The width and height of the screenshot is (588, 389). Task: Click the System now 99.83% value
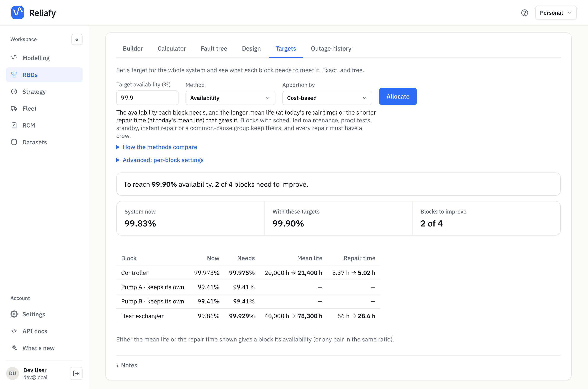click(x=140, y=223)
